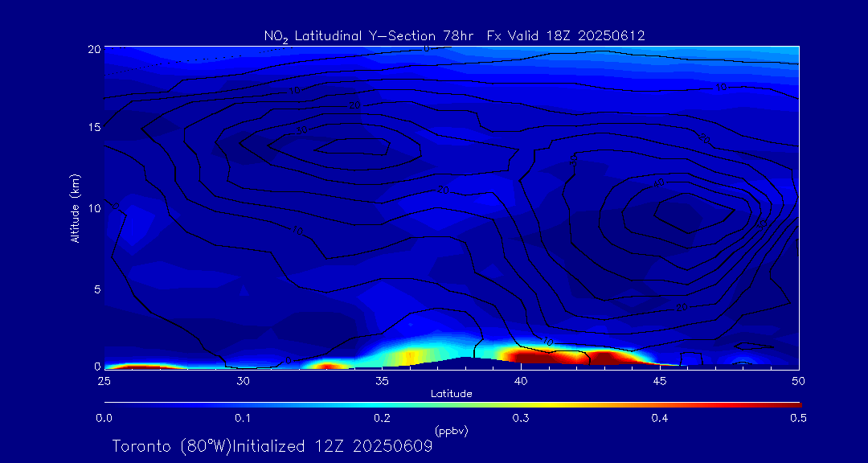Click altitude axis tick label "5"
The width and height of the screenshot is (868, 463).
click(x=96, y=288)
